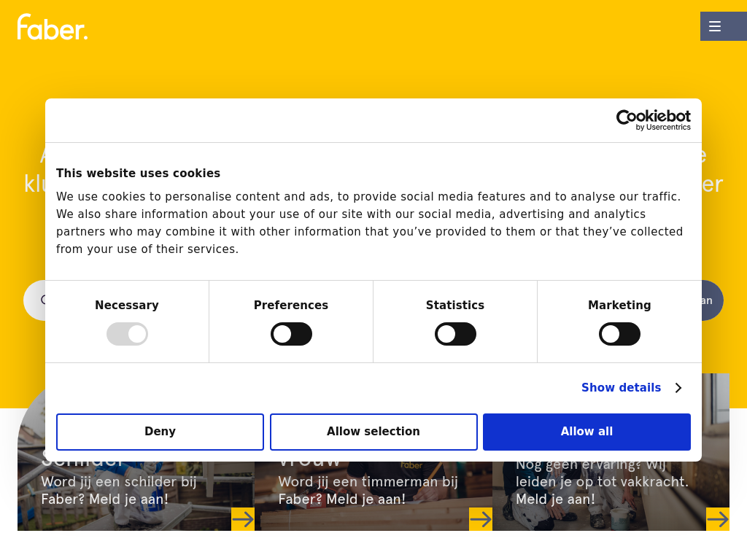Click the Cookiebot by Usercentrics logo
This screenshot has width=747, height=560.
(653, 120)
